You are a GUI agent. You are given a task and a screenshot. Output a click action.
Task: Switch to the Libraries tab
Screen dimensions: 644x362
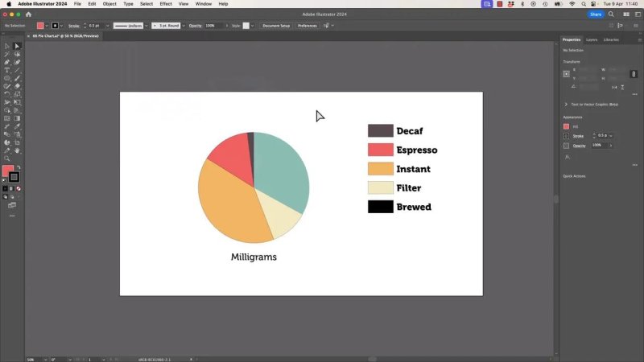tap(611, 39)
